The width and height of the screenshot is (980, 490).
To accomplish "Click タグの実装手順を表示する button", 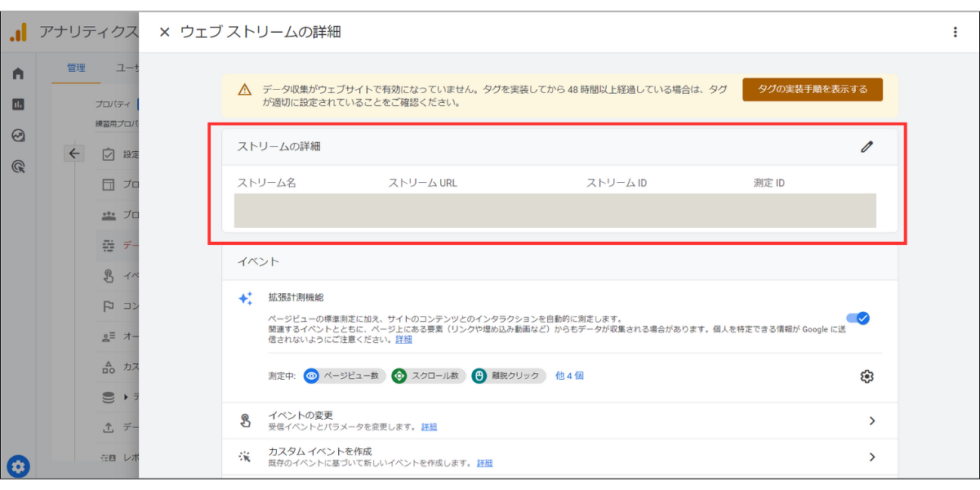I will (813, 90).
